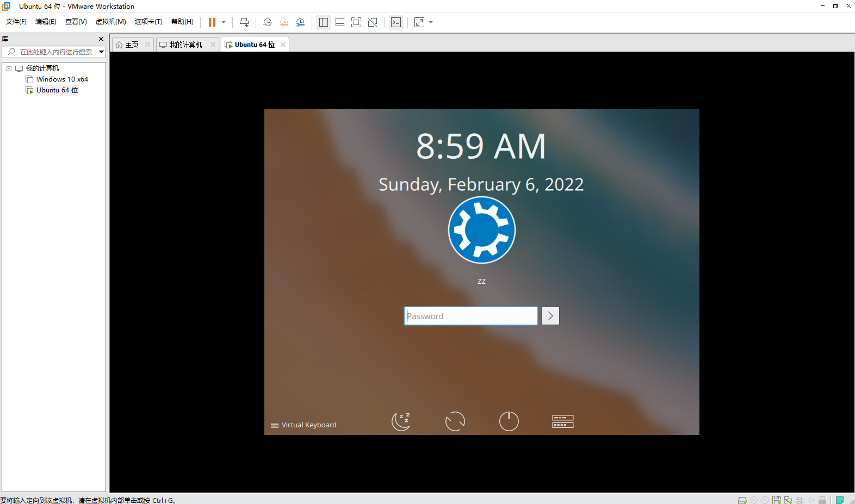Open the Virtual Keyboard on login screen
Viewport: 855px width, 504px height.
click(x=304, y=425)
